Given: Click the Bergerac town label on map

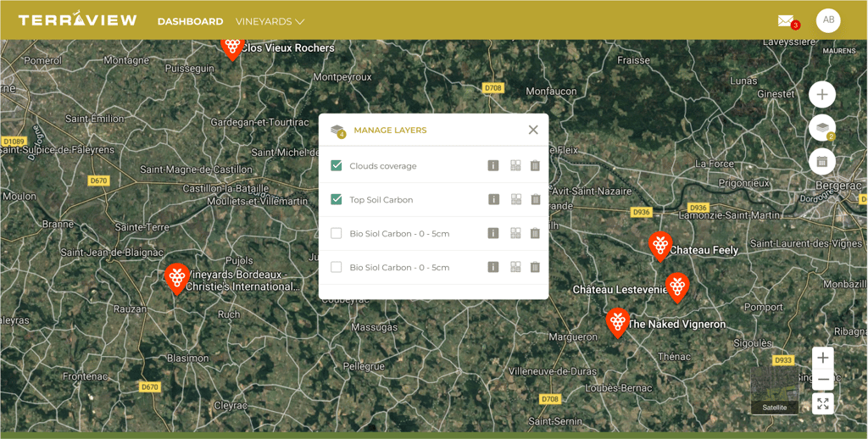Looking at the screenshot, I should 839,186.
